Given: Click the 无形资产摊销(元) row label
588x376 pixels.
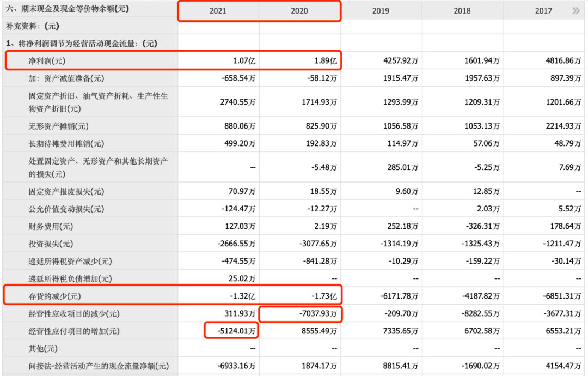Looking at the screenshot, I should (58, 126).
